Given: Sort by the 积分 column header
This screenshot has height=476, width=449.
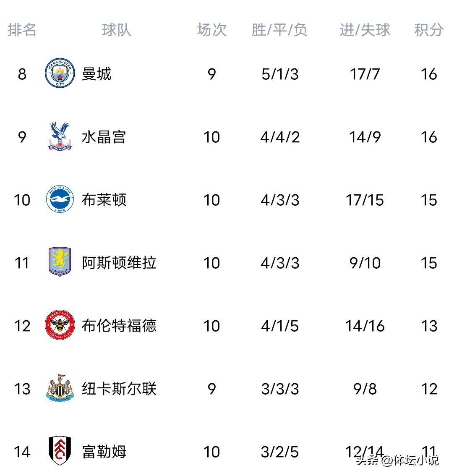Looking at the screenshot, I should click(429, 30).
